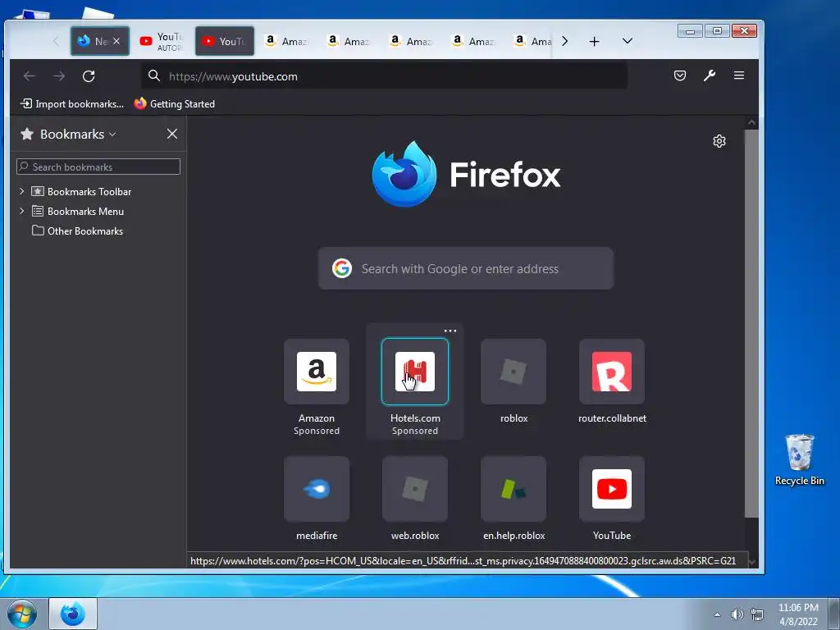
Task: Open the developer tools wrench icon
Action: [710, 75]
